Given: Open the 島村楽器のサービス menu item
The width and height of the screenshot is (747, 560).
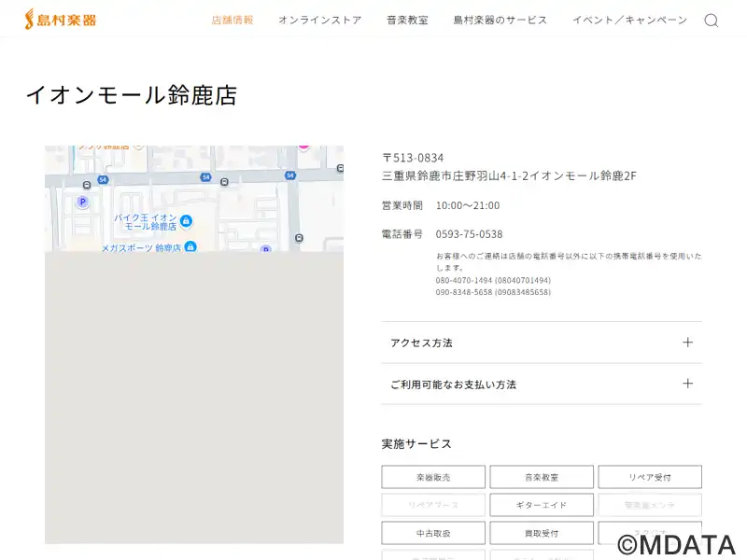Looking at the screenshot, I should [500, 20].
